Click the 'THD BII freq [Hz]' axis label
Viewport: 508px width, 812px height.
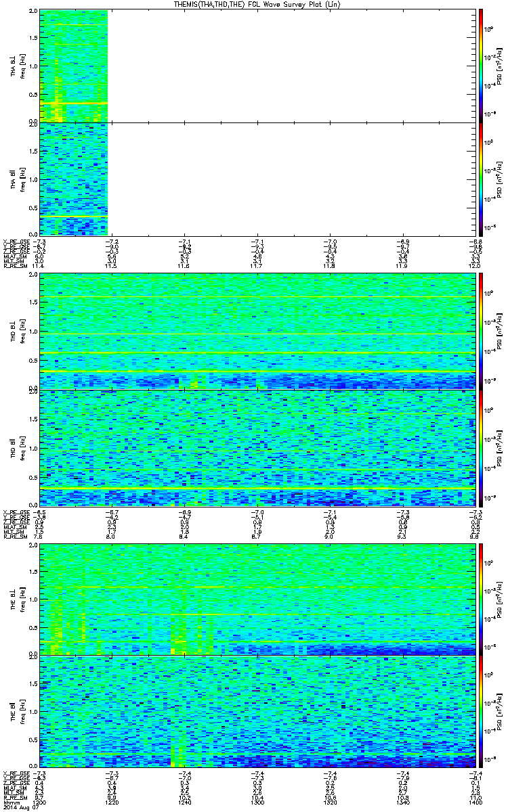pyautogui.click(x=18, y=447)
